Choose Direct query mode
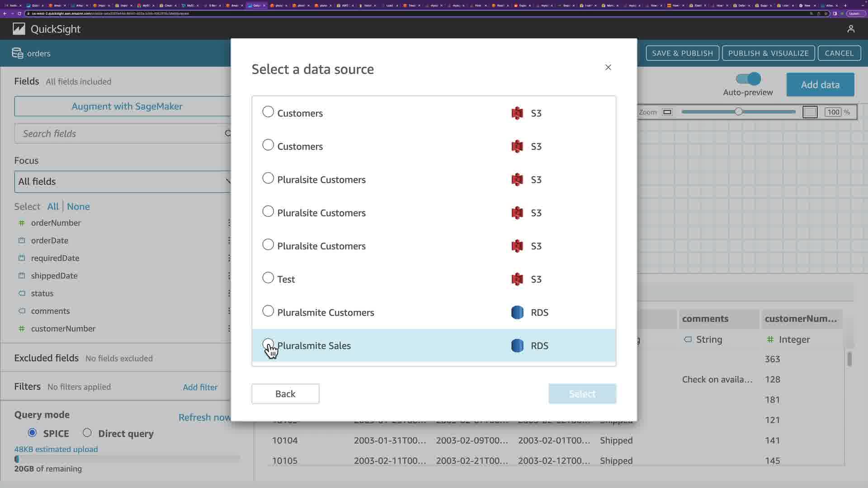Viewport: 868px width, 488px height. tap(87, 433)
